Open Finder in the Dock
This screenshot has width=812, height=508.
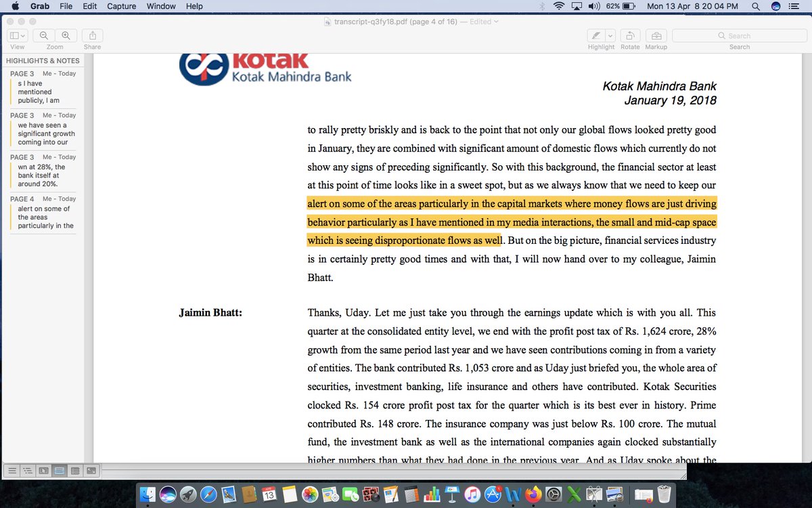click(x=148, y=494)
